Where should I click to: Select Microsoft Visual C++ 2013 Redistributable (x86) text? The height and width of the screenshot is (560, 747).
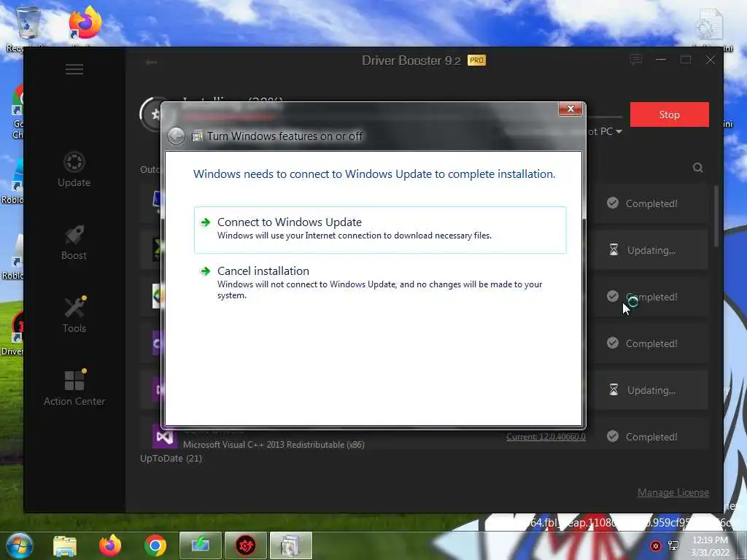pos(274,445)
